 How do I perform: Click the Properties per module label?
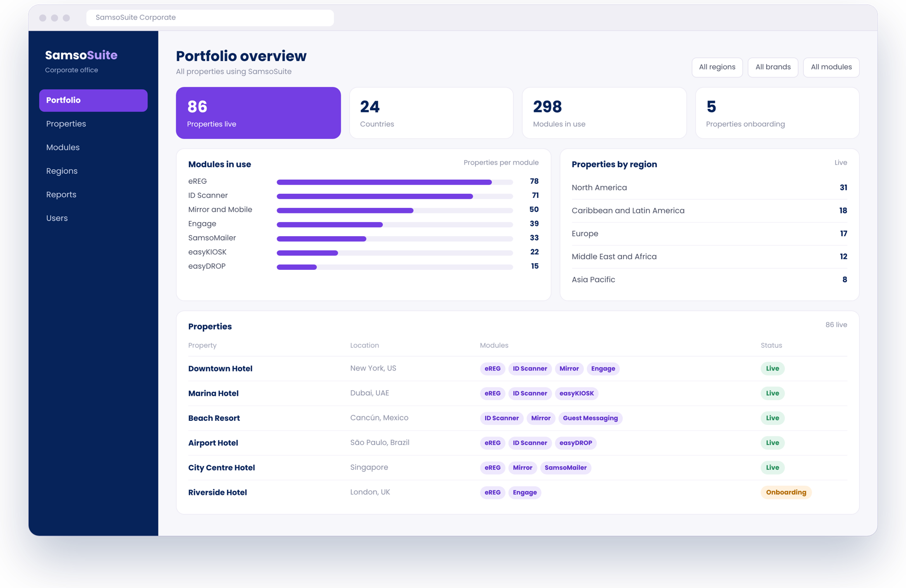tap(501, 163)
